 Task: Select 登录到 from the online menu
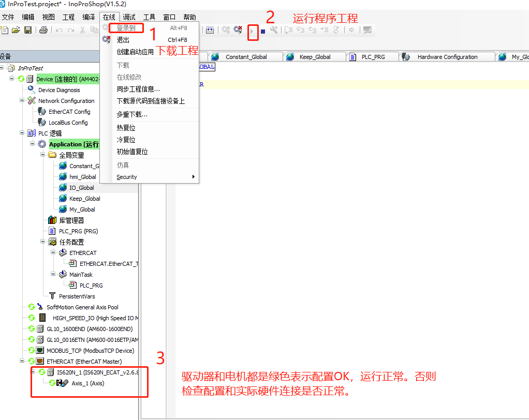click(x=127, y=27)
